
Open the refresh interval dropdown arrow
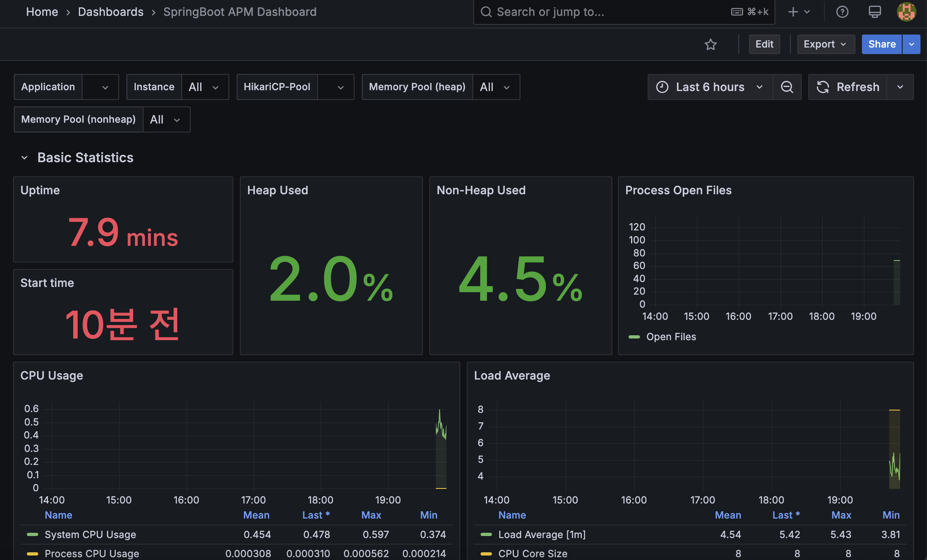coord(900,87)
